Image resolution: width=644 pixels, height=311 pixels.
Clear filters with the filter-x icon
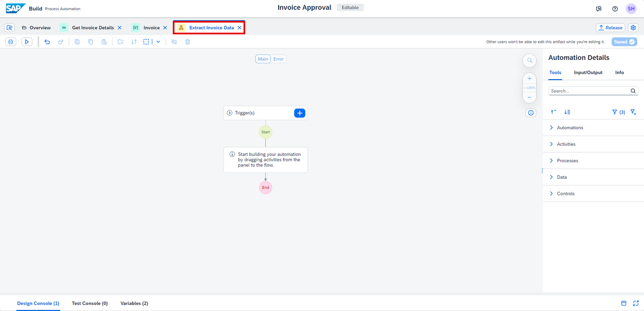[633, 112]
